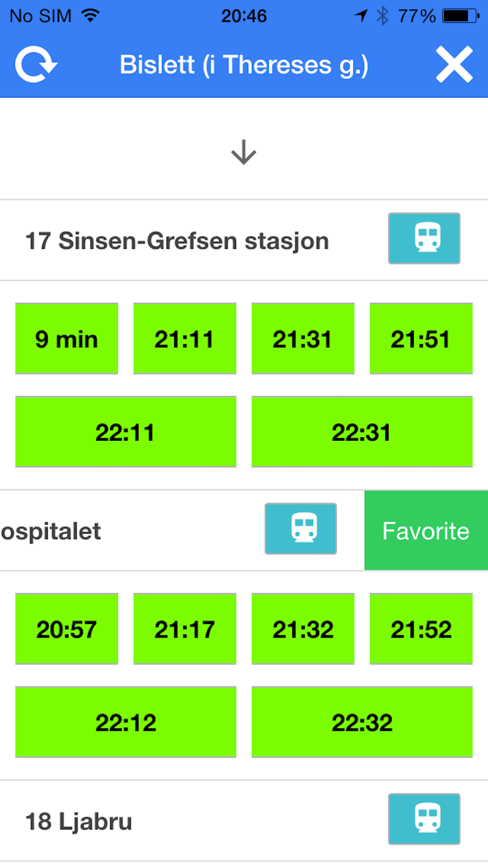Tap the 22:11 departure tile
Image resolution: width=488 pixels, height=868 pixels.
coord(126,432)
